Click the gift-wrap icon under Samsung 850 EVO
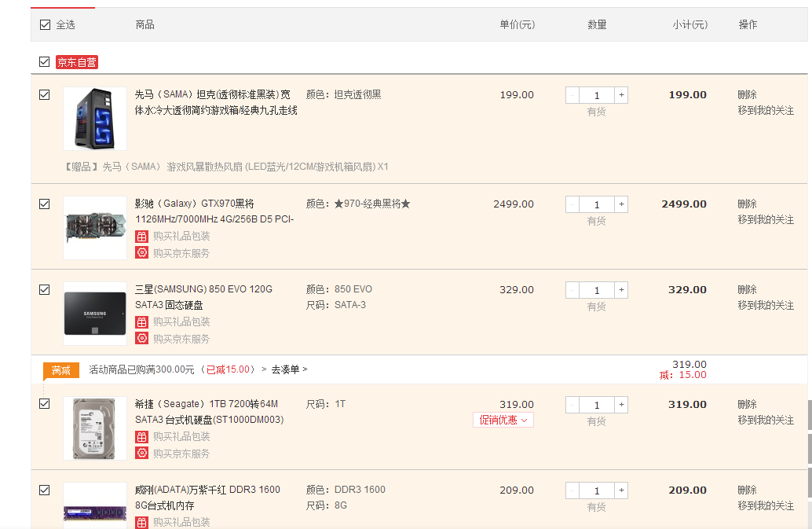This screenshot has height=529, width=812. coord(142,321)
